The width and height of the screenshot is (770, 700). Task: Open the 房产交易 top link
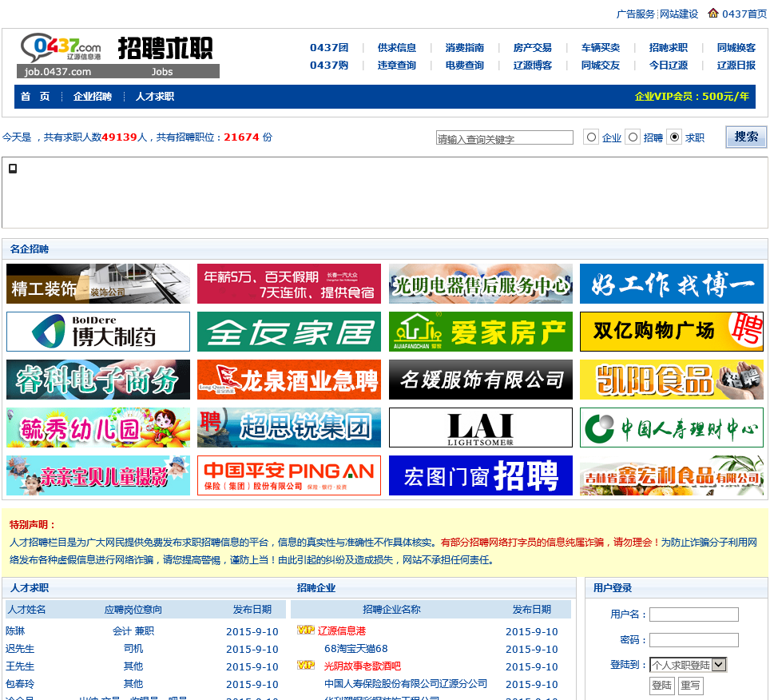coord(532,48)
